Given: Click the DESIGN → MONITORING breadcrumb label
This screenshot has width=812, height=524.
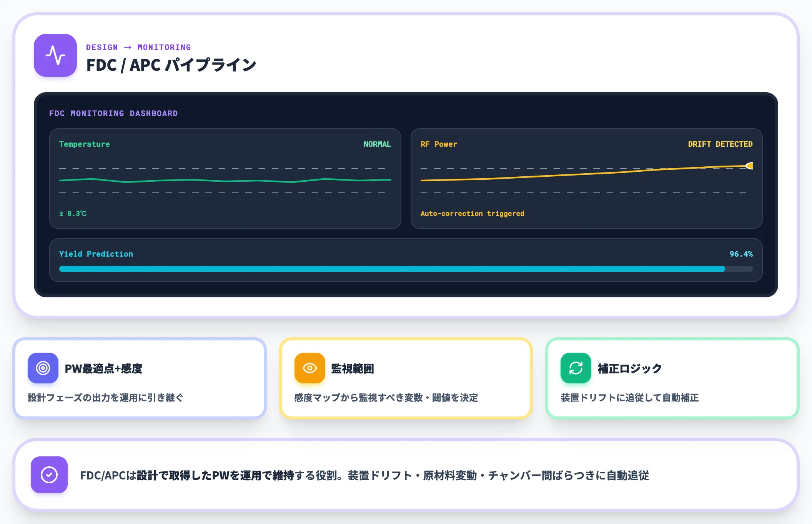Looking at the screenshot, I should [x=138, y=47].
